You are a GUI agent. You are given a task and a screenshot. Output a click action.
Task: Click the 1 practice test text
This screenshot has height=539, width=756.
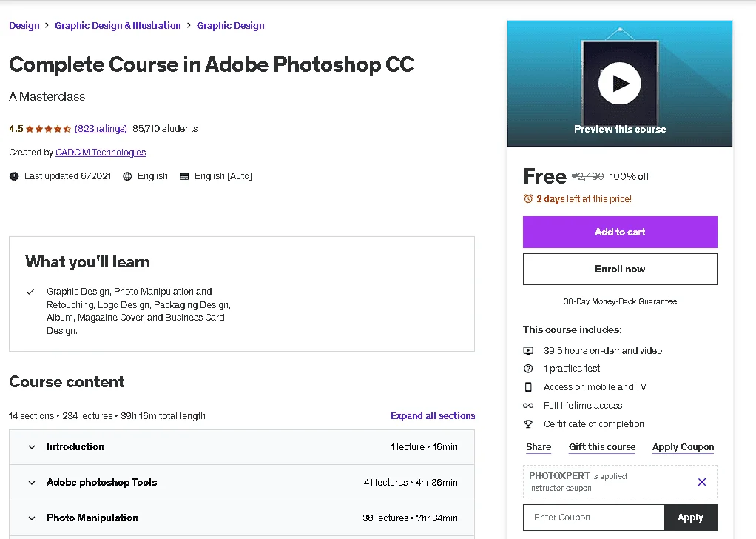tap(572, 369)
